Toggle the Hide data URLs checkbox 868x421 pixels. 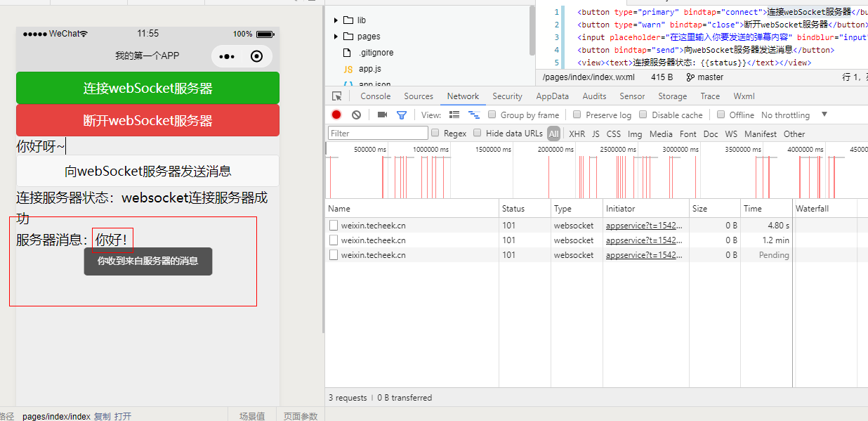(x=478, y=133)
